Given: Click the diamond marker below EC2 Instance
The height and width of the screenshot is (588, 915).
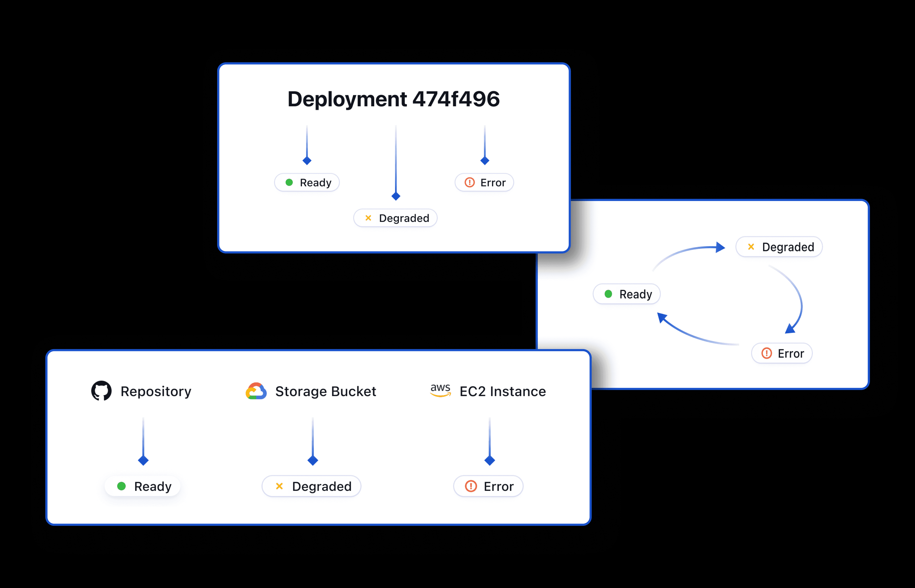Looking at the screenshot, I should tap(490, 460).
